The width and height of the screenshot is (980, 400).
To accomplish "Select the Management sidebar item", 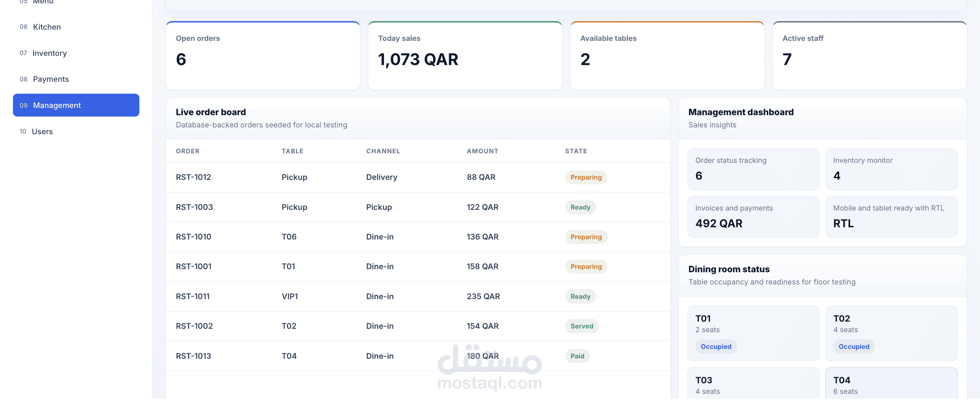I will click(76, 105).
